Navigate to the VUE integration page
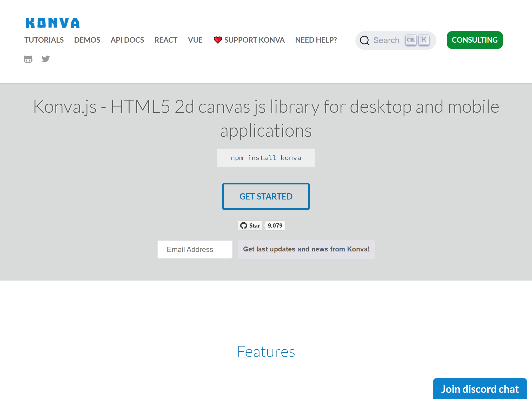Viewport: 532px width, 399px height. click(195, 40)
